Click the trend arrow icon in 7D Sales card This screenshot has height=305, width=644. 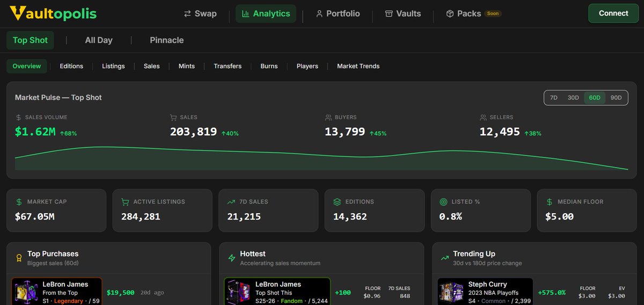231,202
